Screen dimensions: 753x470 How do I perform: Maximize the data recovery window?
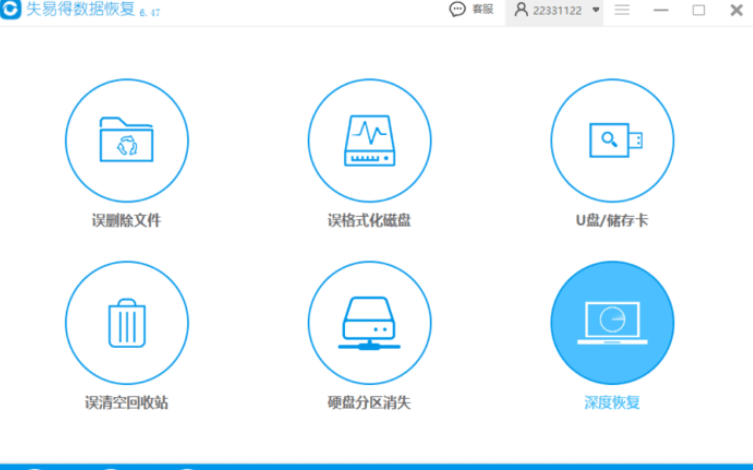(699, 10)
